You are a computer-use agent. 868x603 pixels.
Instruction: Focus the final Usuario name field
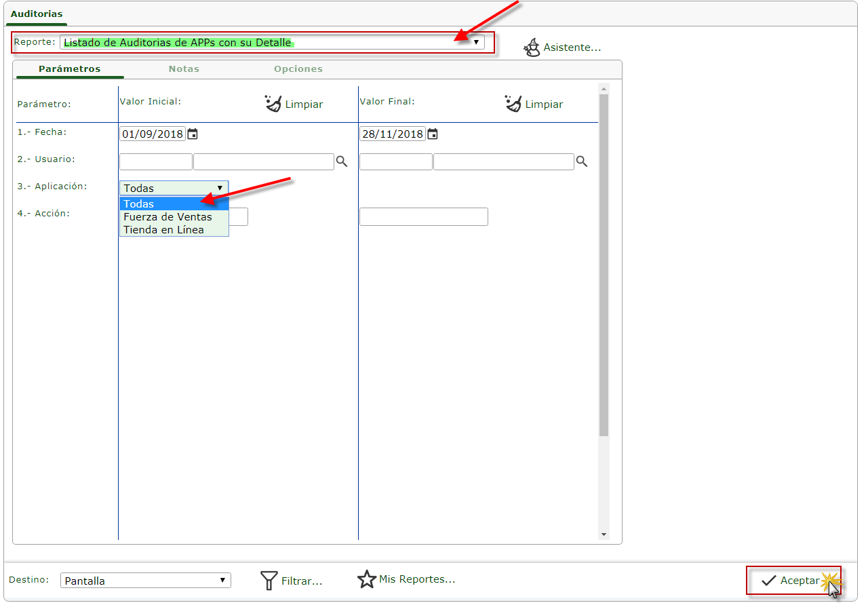tap(504, 161)
